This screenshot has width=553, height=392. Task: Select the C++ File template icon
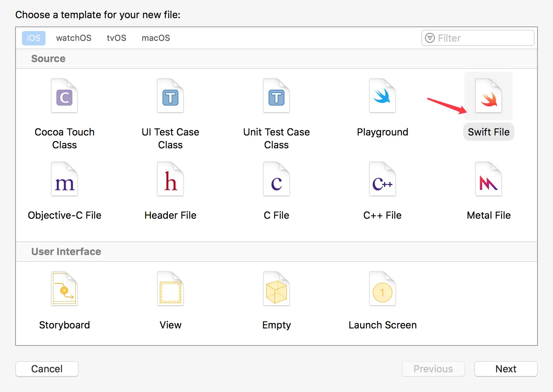383,179
